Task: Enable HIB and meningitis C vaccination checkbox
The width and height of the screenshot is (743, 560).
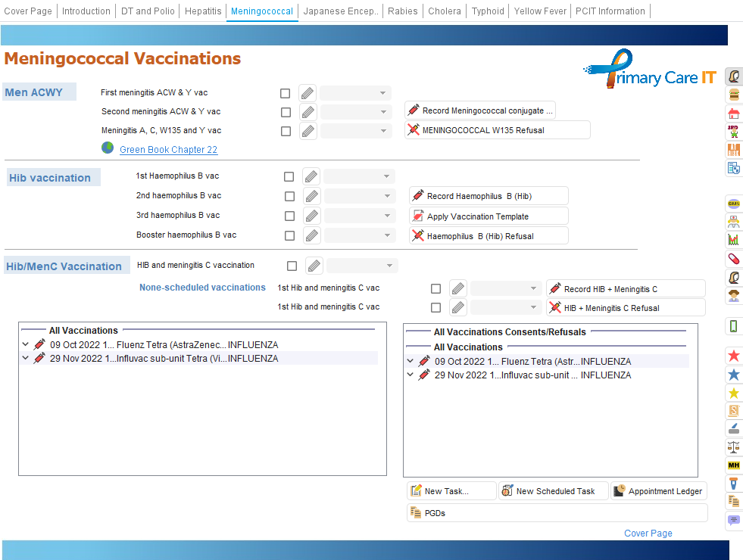Action: pos(292,266)
